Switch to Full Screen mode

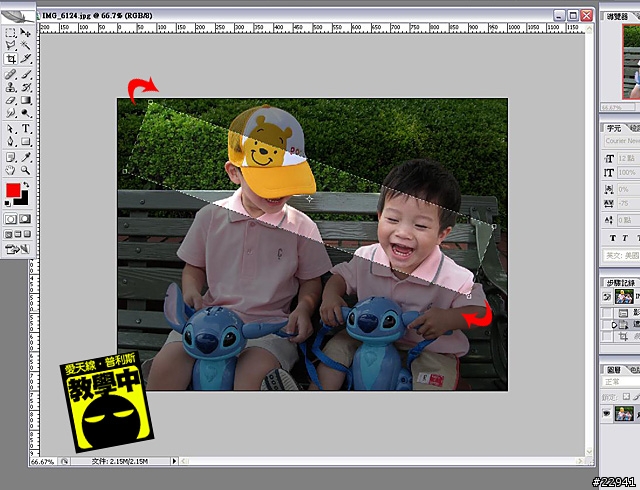27,234
